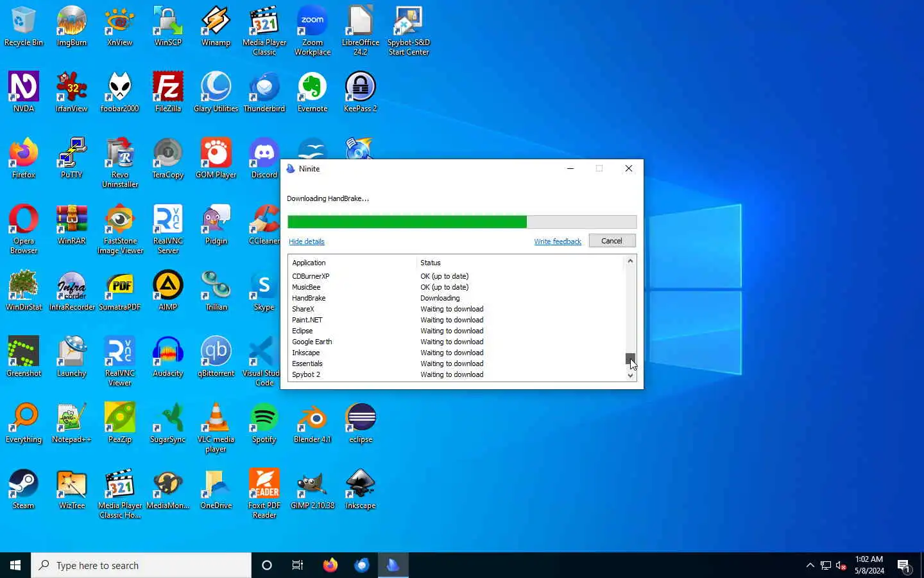Click the Ninite list scroll-down arrow

[x=630, y=376]
